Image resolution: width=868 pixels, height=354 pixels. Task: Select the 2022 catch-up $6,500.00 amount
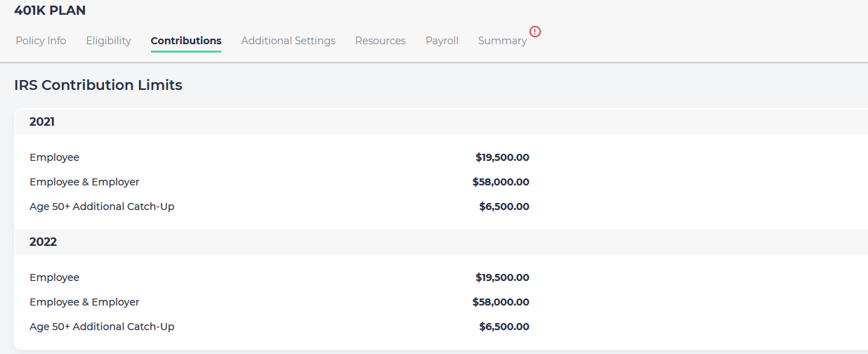coord(504,327)
